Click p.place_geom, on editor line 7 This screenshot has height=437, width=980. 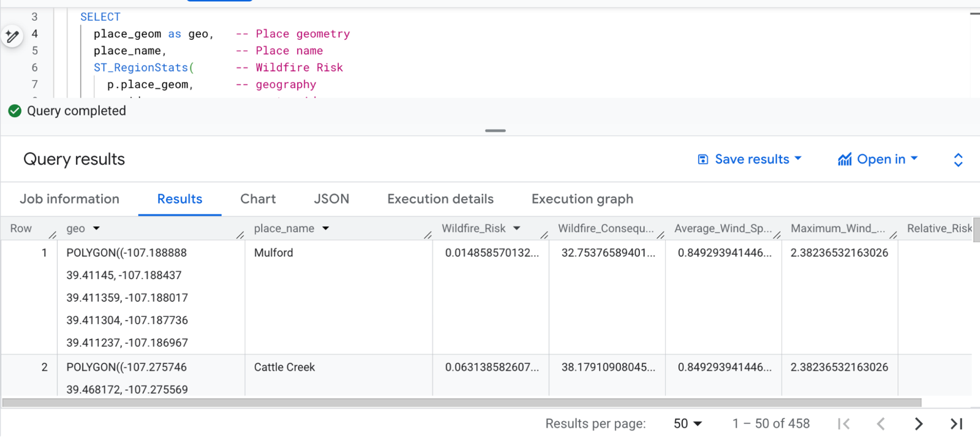tap(151, 85)
